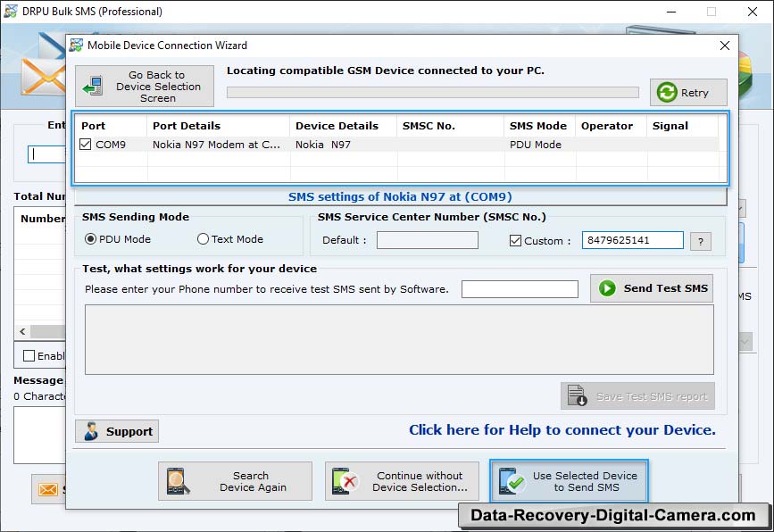Click Use Selected Device to Send SMS
The height and width of the screenshot is (532, 774).
click(x=570, y=481)
